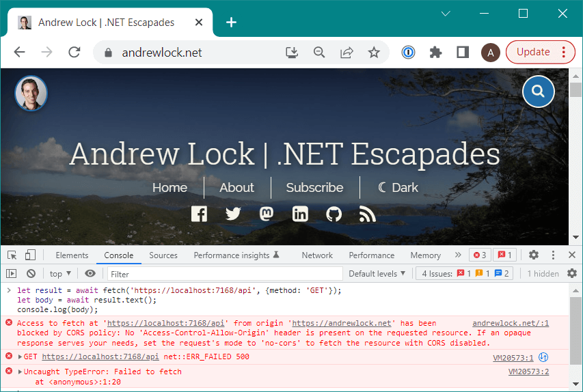The height and width of the screenshot is (392, 583).
Task: Open the GitHub social icon
Action: 334,214
